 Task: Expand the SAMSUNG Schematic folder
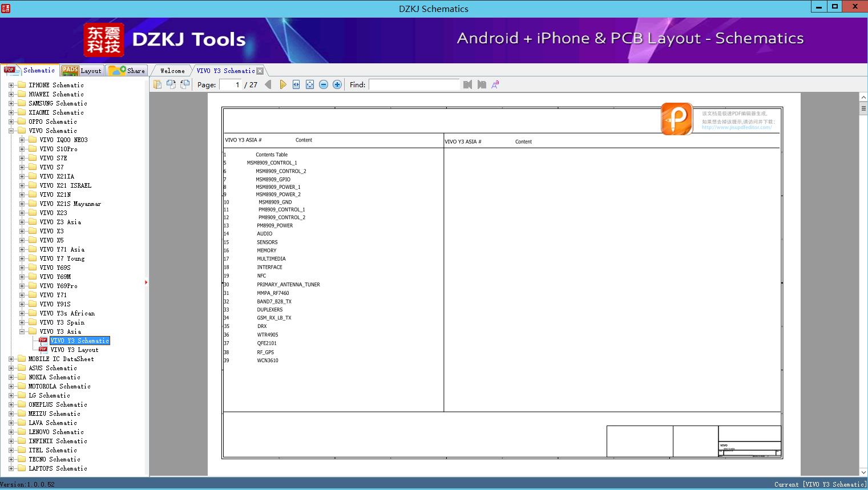pyautogui.click(x=11, y=103)
